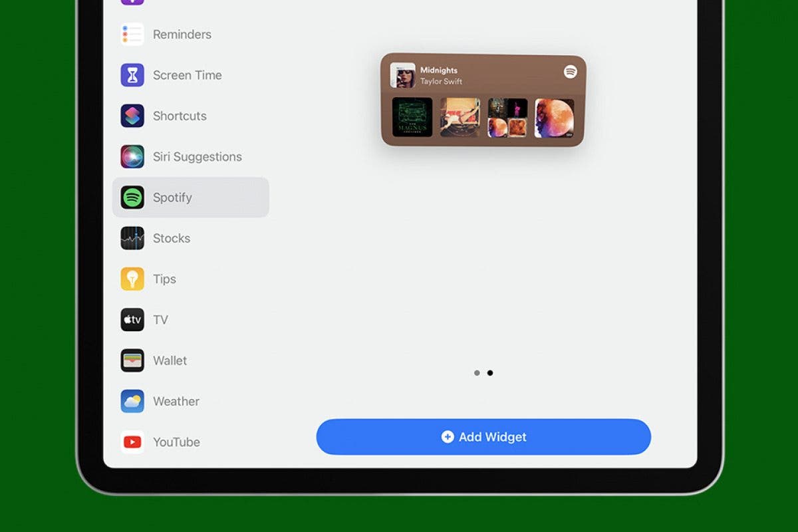Select the Midnights title text on widget

pyautogui.click(x=439, y=70)
